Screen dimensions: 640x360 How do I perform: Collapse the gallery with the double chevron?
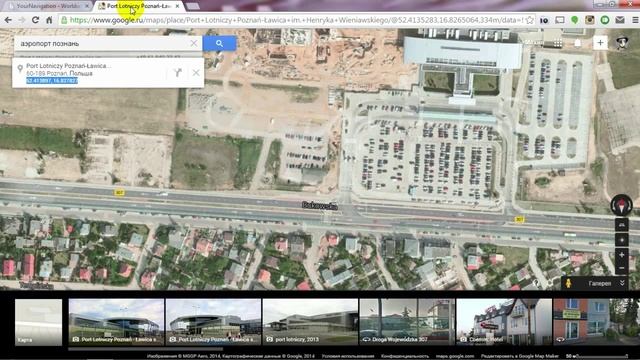(x=622, y=283)
